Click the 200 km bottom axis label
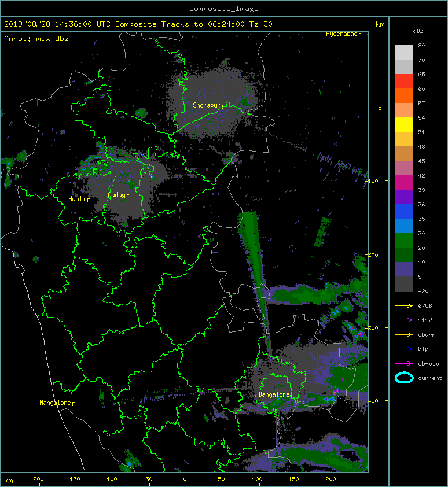The height and width of the screenshot is (487, 448). coord(331,479)
